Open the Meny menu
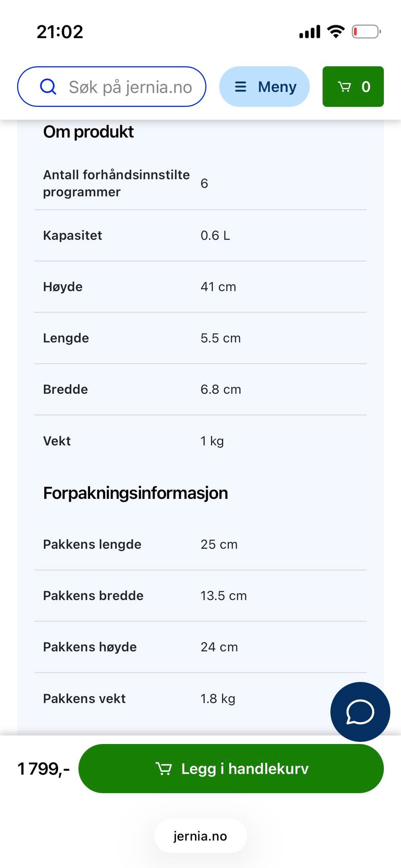The image size is (401, 868). coord(264,86)
